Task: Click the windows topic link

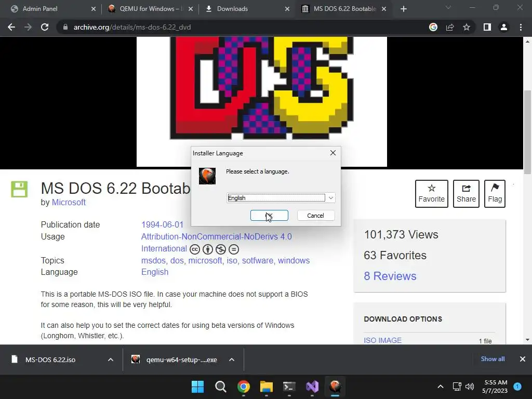Action: 294,261
